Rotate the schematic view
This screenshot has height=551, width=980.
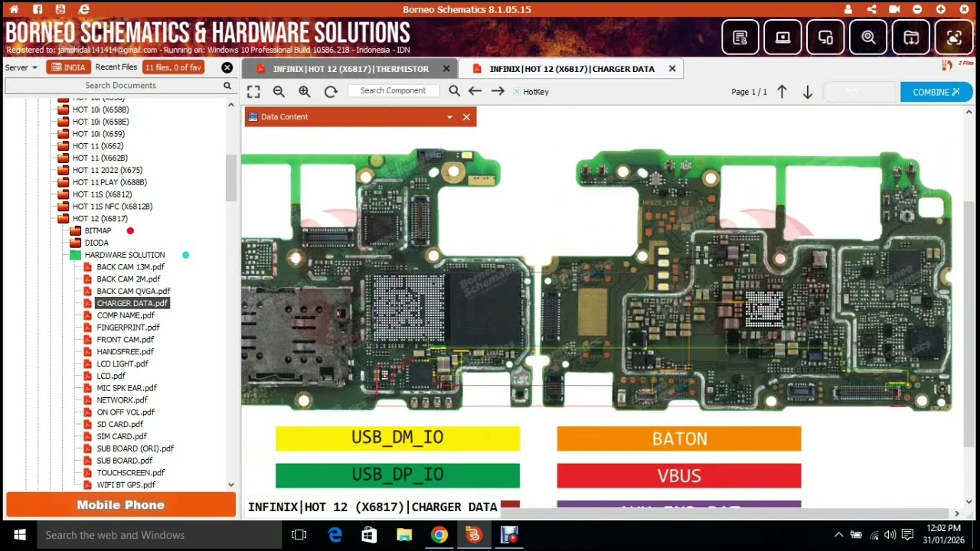331,91
